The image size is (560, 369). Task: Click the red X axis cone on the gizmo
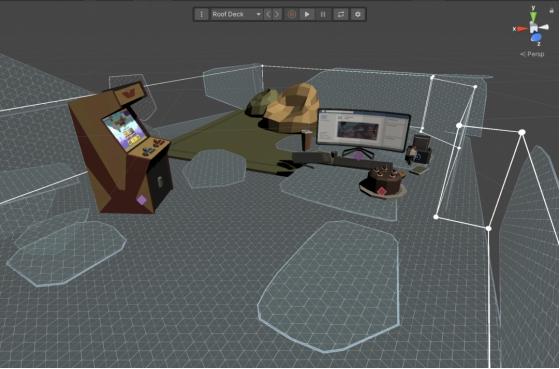[x=522, y=29]
